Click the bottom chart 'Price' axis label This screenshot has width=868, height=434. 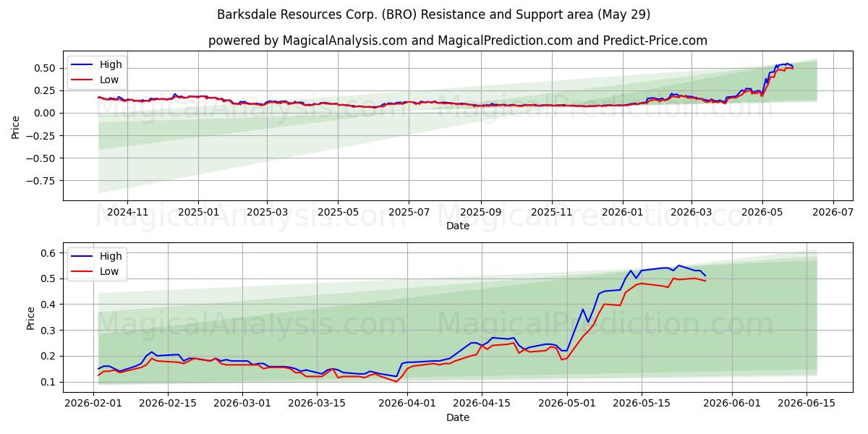pos(31,318)
